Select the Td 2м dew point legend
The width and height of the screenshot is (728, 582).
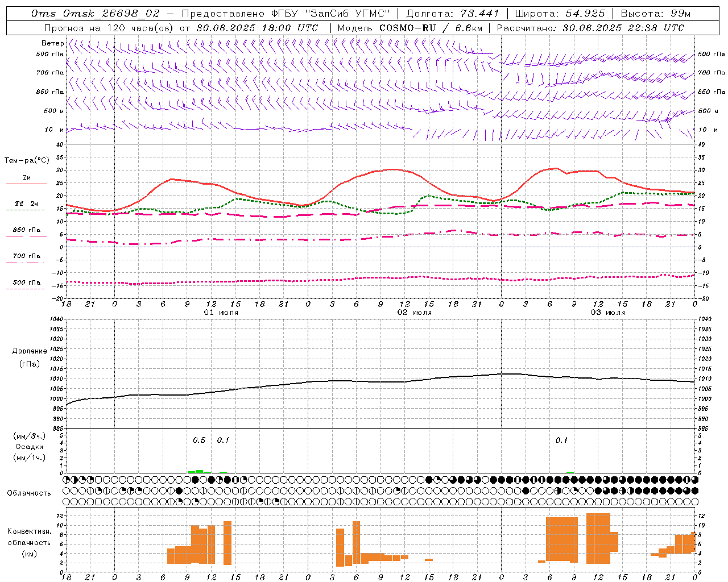tap(26, 203)
